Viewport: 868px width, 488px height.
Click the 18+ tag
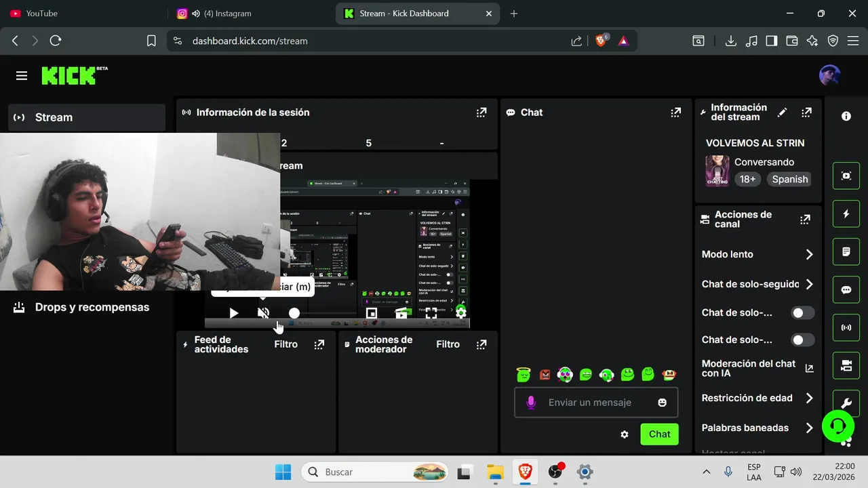[x=747, y=180]
